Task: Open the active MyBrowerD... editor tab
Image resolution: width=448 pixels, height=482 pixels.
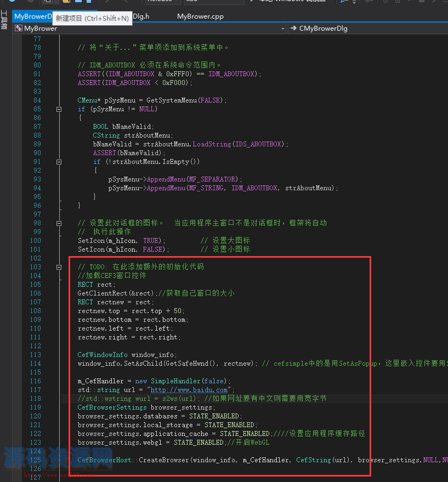Action: pos(33,16)
